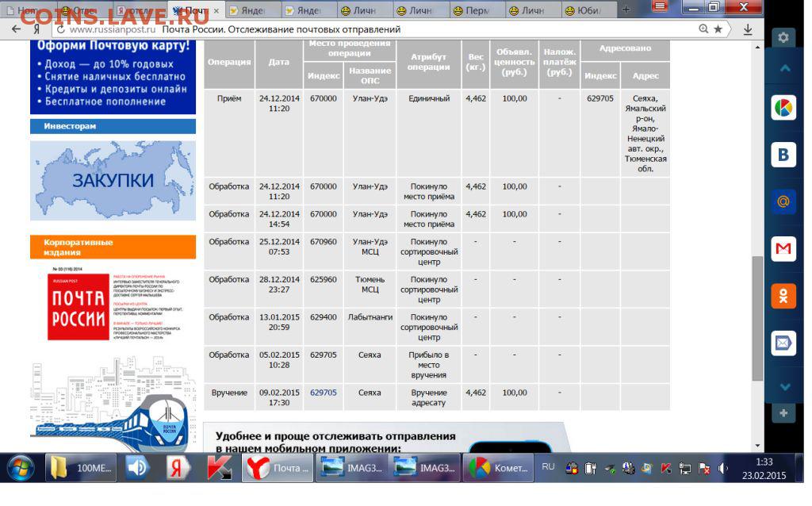Select the Вручение адресату cell
This screenshot has width=812, height=506.
pyautogui.click(x=429, y=397)
